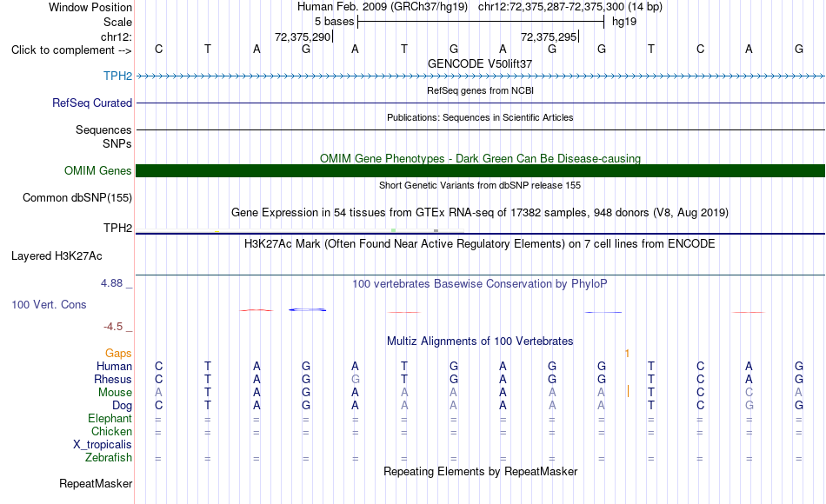Click the dark green OMIM Genes bar
This screenshot has height=504, width=826.
[480, 170]
